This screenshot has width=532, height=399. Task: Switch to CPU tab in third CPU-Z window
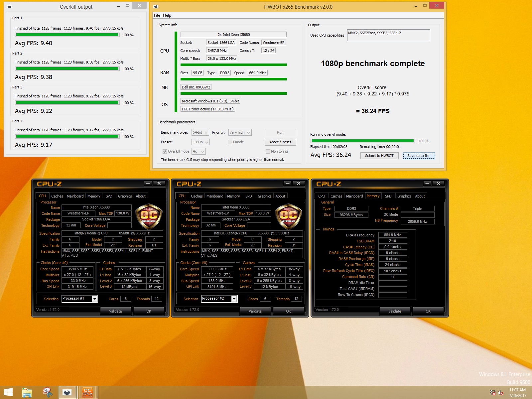322,196
